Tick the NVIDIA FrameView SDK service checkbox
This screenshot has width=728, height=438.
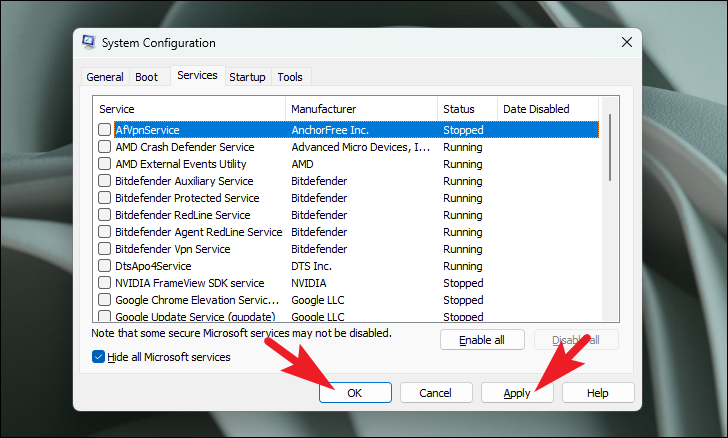click(104, 283)
